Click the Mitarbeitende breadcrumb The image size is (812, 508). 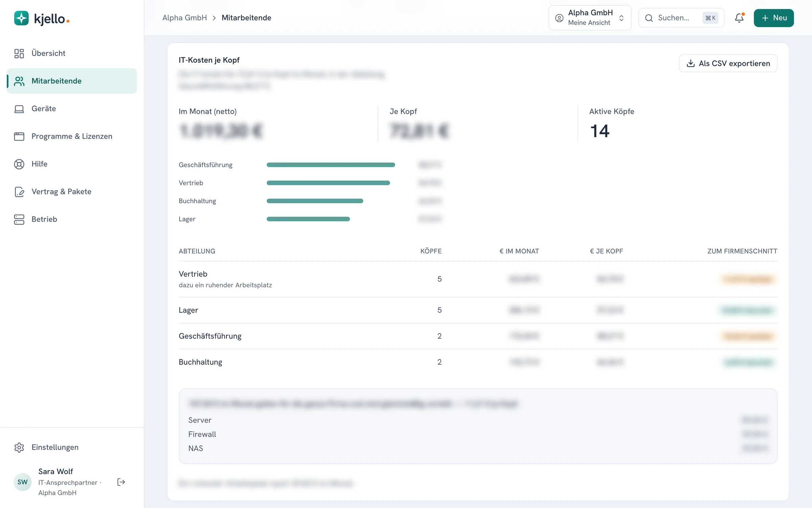(246, 18)
